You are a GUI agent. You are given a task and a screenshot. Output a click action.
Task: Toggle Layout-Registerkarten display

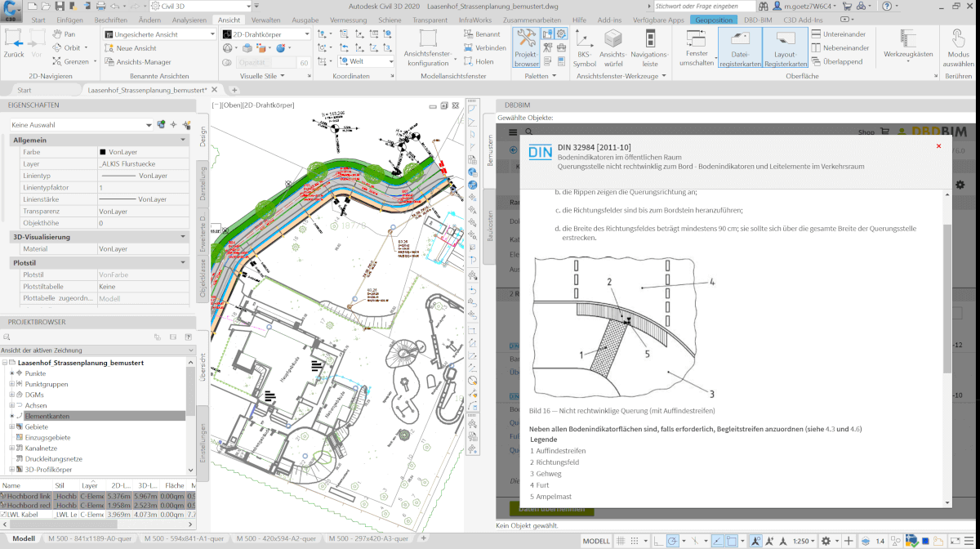pyautogui.click(x=786, y=47)
